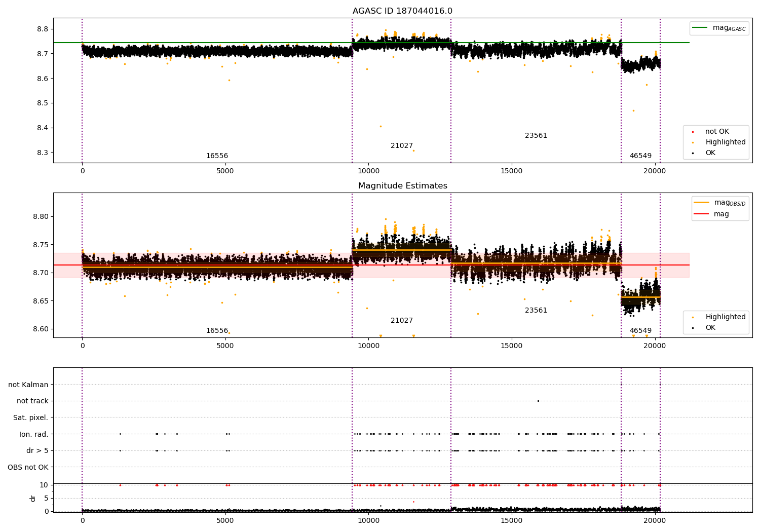Viewport: 760px width, 532px height.
Task: Click the green line swatch for mag AGASC
Action: 700,28
